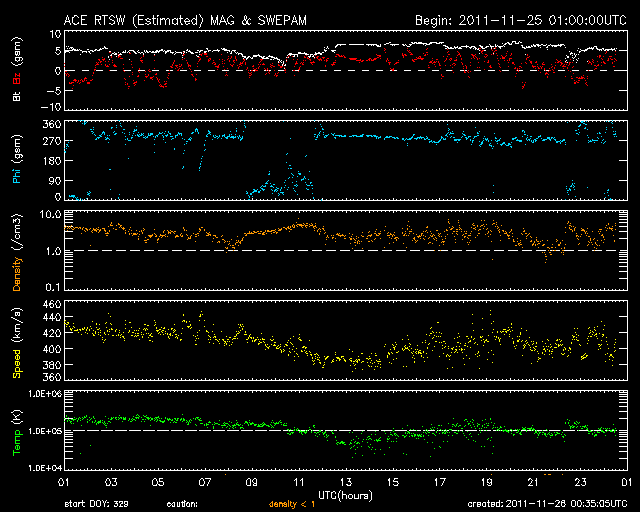Click the orange 'density < 1' caution legend
The width and height of the screenshot is (640, 512).
pyautogui.click(x=295, y=505)
